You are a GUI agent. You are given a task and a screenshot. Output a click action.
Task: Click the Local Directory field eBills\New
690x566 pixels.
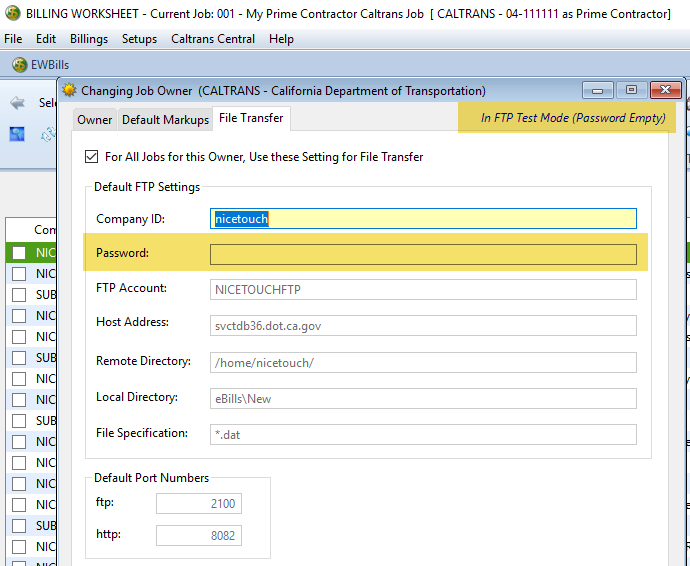tap(423, 399)
